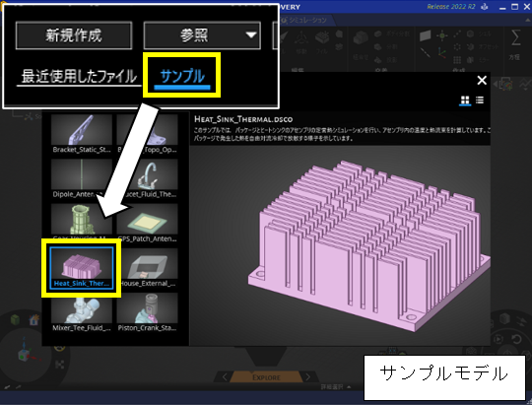Click the オフセット (offset) tool
The width and height of the screenshot is (532, 405).
tap(483, 47)
